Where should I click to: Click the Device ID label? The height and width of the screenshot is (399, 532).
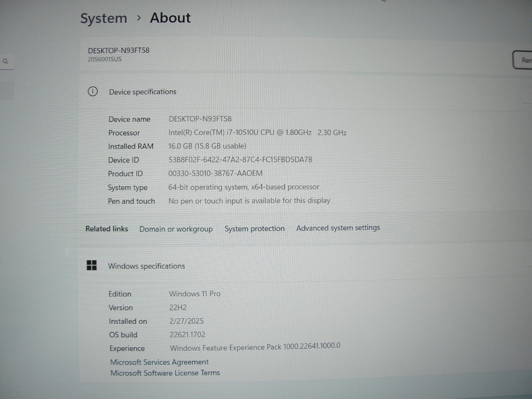123,160
